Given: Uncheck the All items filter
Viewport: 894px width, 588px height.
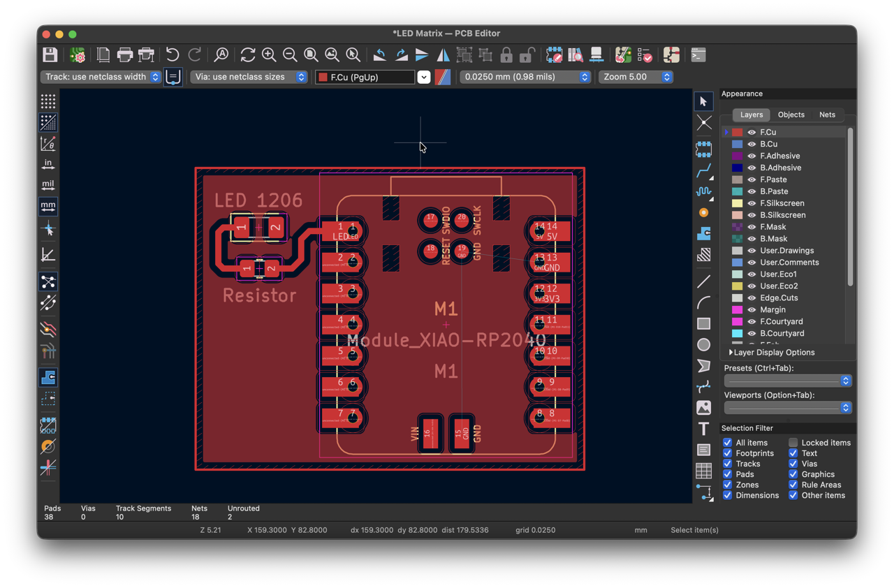Looking at the screenshot, I should click(727, 443).
